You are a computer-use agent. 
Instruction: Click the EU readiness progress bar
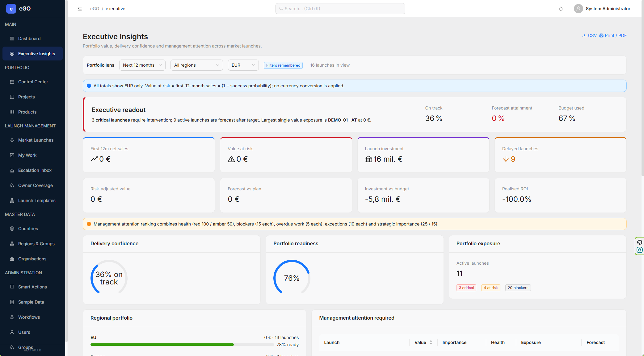[182, 345]
